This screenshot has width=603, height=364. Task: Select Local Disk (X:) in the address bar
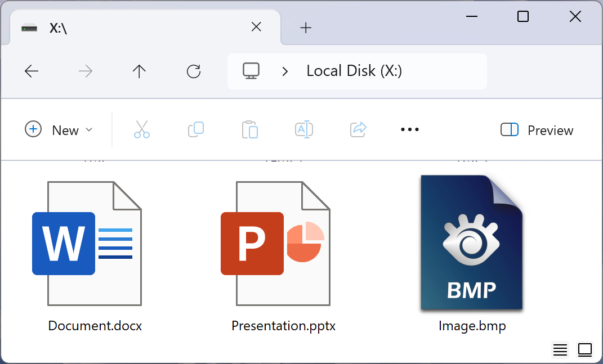click(354, 71)
